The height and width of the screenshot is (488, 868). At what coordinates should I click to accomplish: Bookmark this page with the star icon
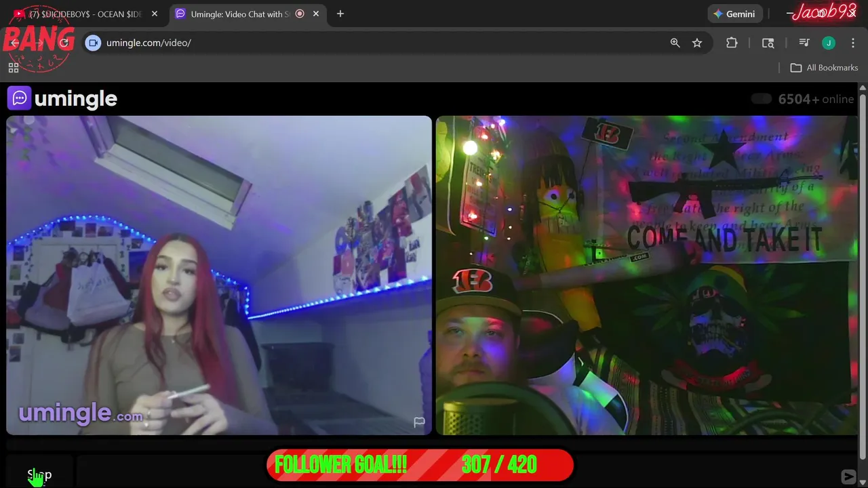pyautogui.click(x=697, y=43)
